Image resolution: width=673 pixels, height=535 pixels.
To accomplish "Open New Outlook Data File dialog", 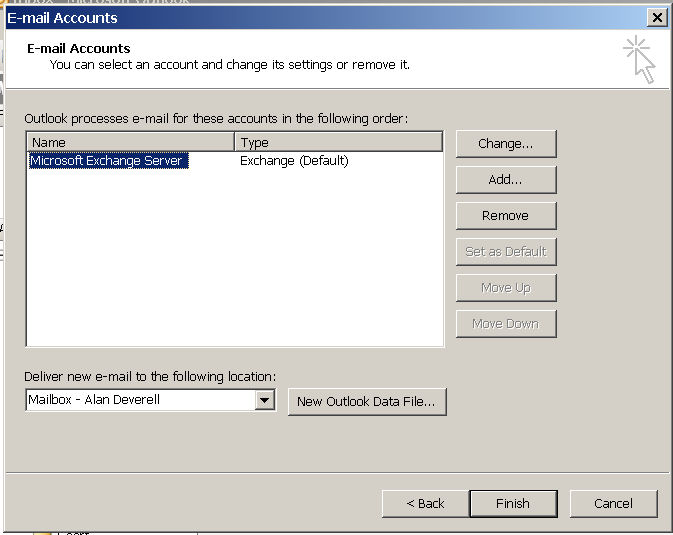I will pyautogui.click(x=367, y=402).
